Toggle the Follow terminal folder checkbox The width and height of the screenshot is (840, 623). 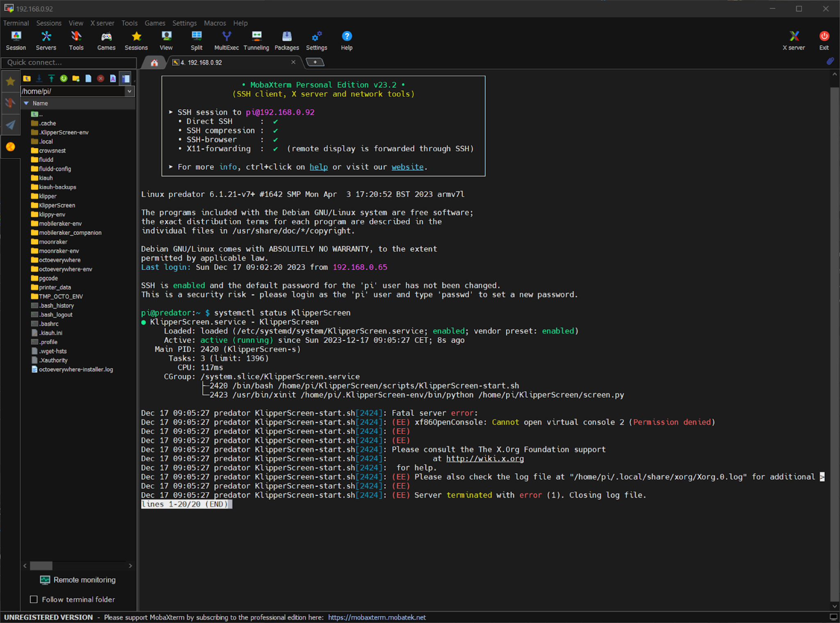tap(34, 599)
